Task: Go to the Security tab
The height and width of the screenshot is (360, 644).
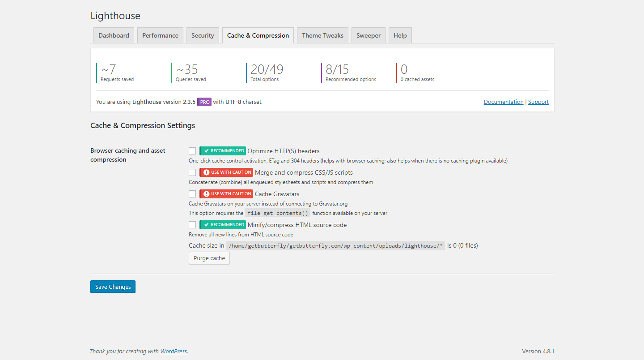Action: [x=203, y=35]
